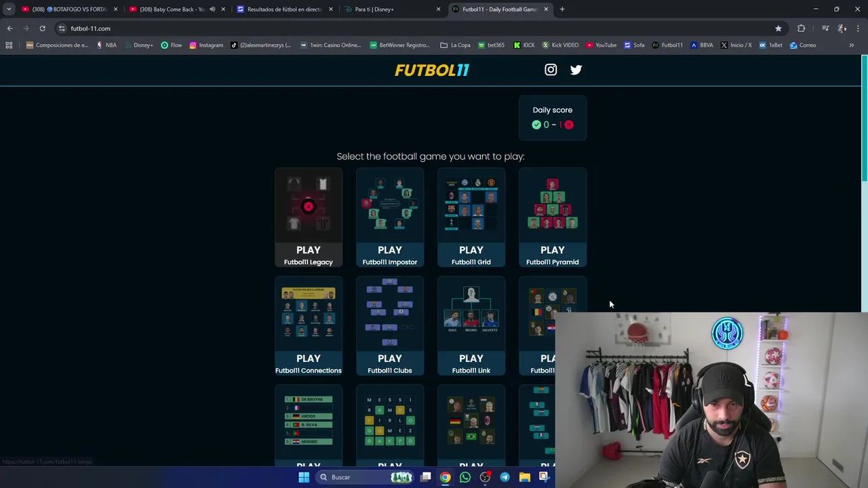Image resolution: width=868 pixels, height=488 pixels.
Task: Open the Kick VIDEO bookmark
Action: (x=560, y=45)
